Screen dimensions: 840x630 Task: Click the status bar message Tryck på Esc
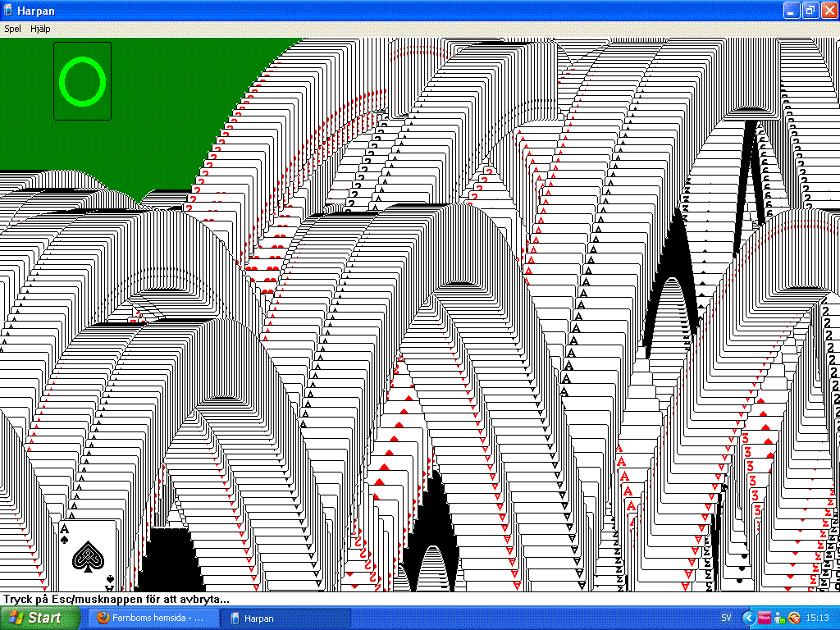coord(116,599)
